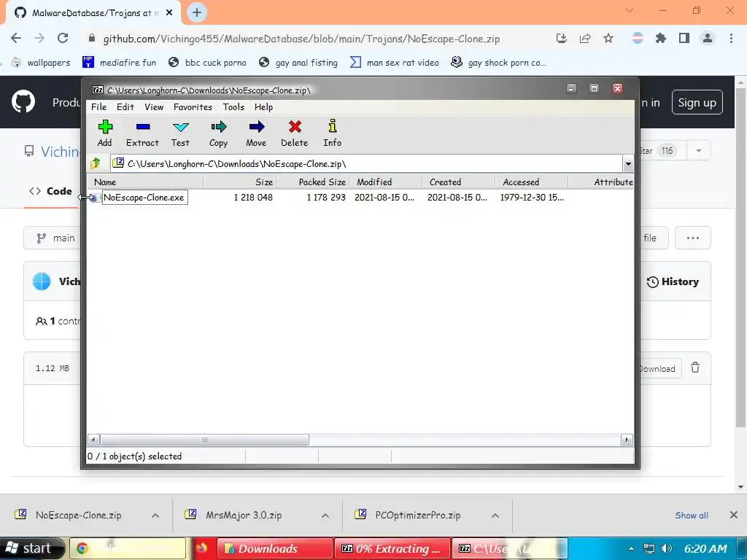Image resolution: width=747 pixels, height=560 pixels.
Task: Open a new browser tab
Action: 197,12
